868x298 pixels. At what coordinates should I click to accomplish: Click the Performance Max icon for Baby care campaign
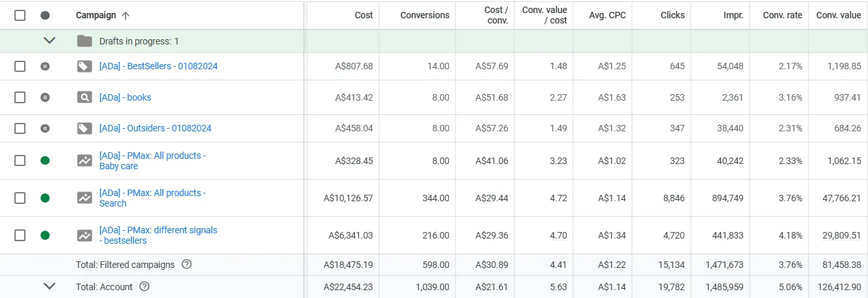click(x=84, y=161)
